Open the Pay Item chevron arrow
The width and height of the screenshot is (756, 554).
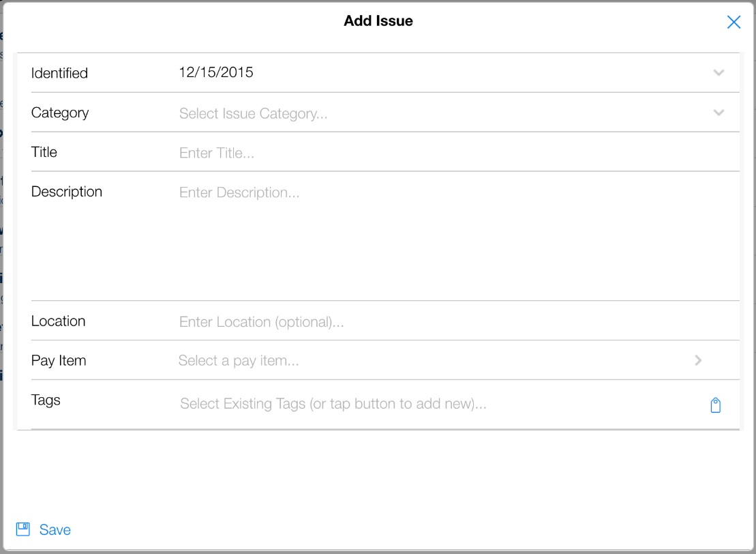click(698, 360)
